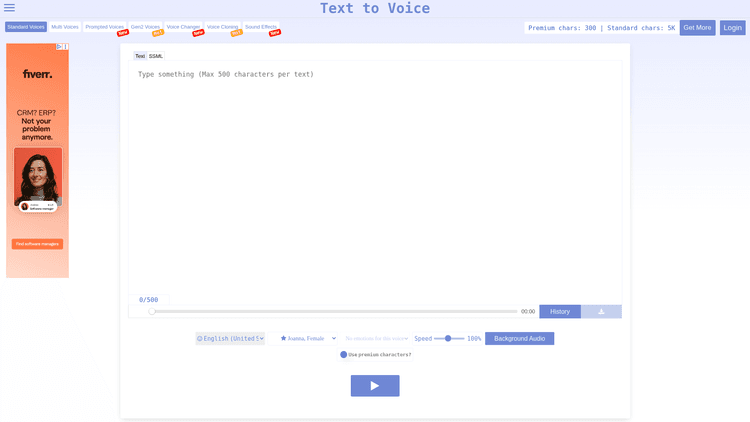Click the Login button

pyautogui.click(x=732, y=28)
